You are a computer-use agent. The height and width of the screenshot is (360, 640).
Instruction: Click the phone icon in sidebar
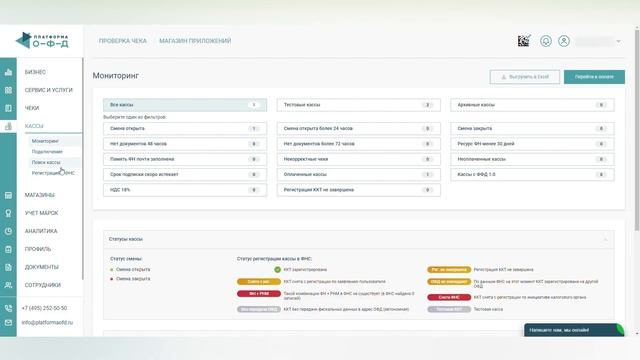(x=8, y=308)
